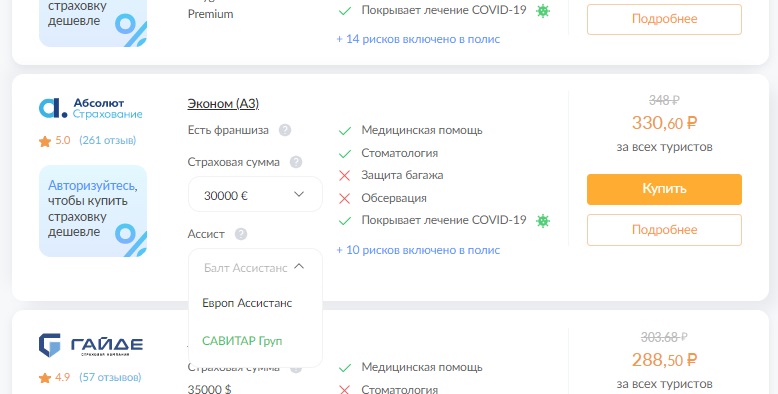Viewport: 778px width, 394px height.
Task: Open the 30000 € insurance sum dropdown
Action: [x=255, y=194]
